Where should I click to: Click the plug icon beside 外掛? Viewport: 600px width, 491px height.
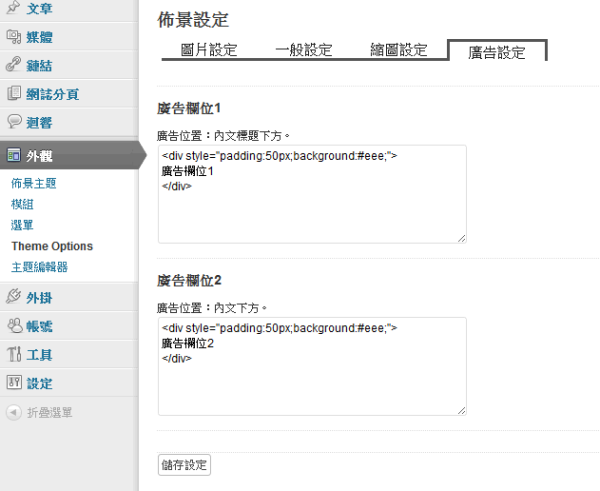coord(13,297)
